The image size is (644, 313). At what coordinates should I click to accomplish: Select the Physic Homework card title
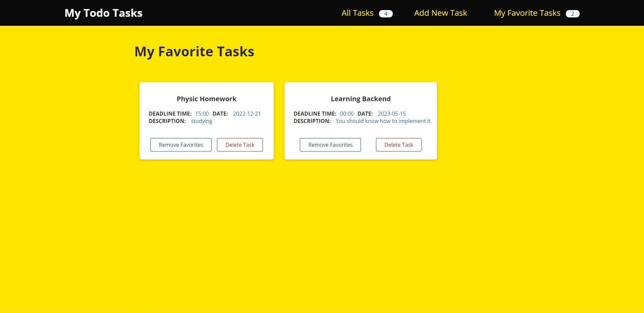tap(206, 99)
